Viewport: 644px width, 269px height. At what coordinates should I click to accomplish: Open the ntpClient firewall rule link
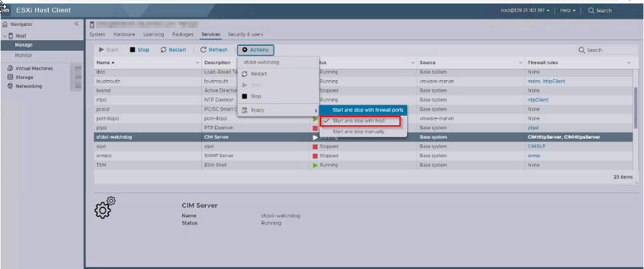pyautogui.click(x=538, y=100)
